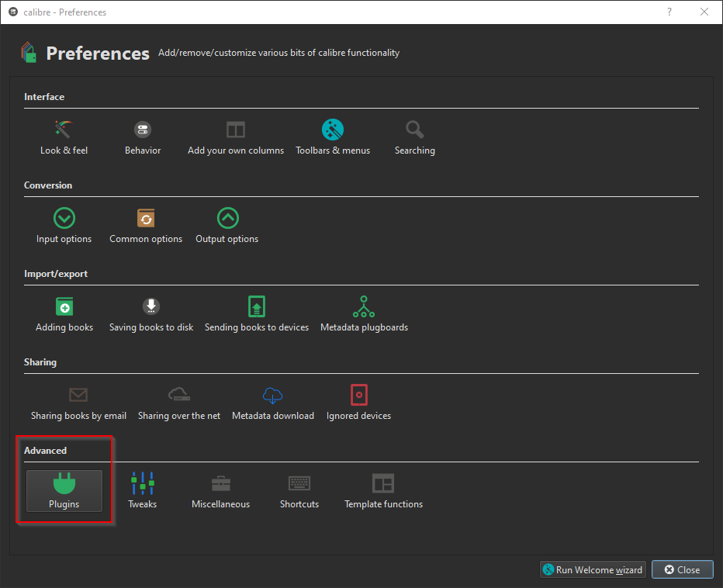Open Output options for conversion
Screen dimensions: 723x588
tap(227, 226)
